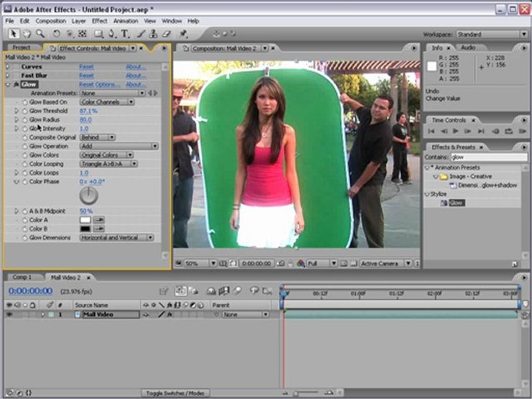Viewport: 532px width, 399px height.
Task: Open the Glow Dimensions dropdown
Action: (117, 238)
